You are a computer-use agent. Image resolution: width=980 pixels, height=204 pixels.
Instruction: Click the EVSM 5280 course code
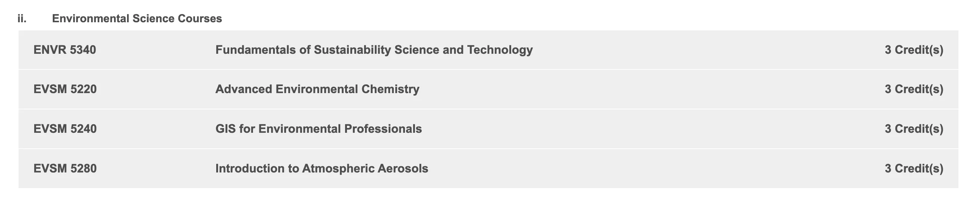click(x=65, y=168)
